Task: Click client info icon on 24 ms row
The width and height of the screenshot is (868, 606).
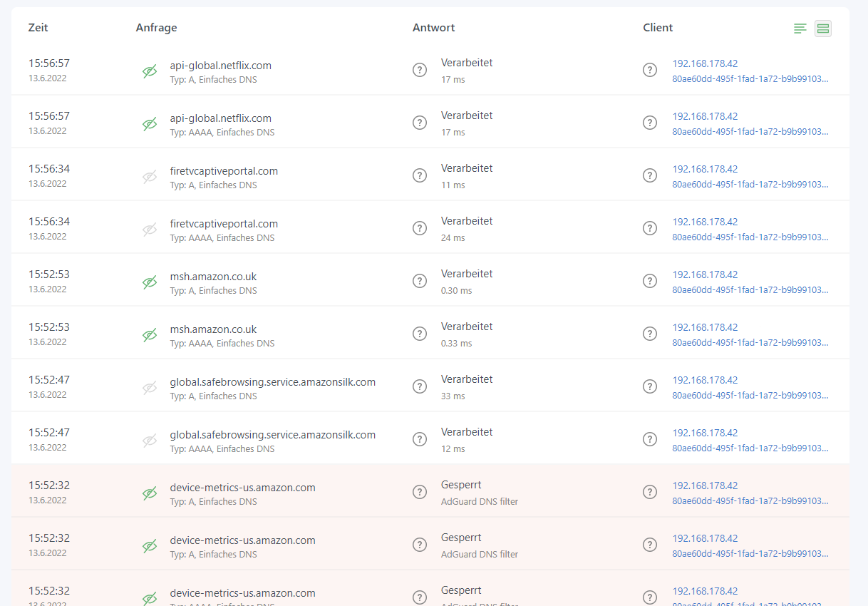Action: 650,228
